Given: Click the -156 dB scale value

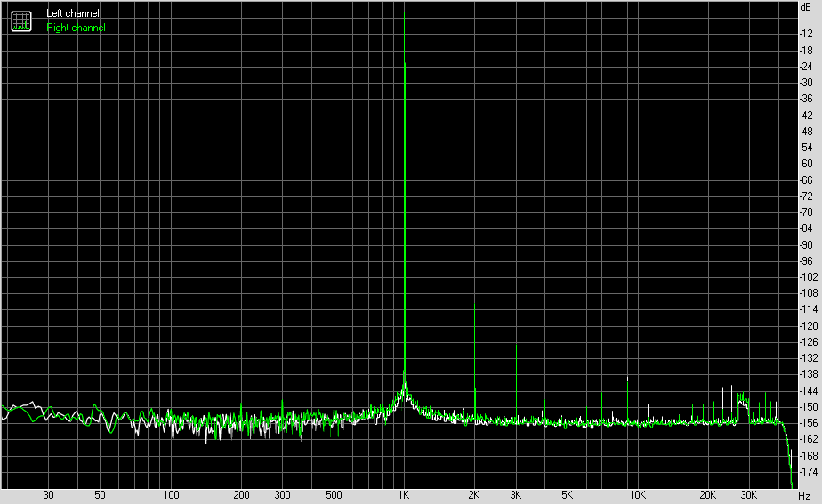Looking at the screenshot, I should pyautogui.click(x=809, y=423).
